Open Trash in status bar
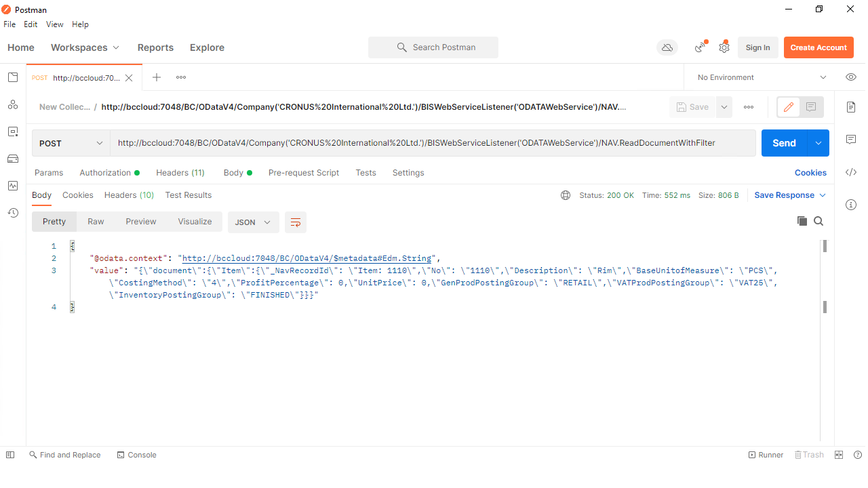Image resolution: width=868 pixels, height=488 pixels. [809, 455]
